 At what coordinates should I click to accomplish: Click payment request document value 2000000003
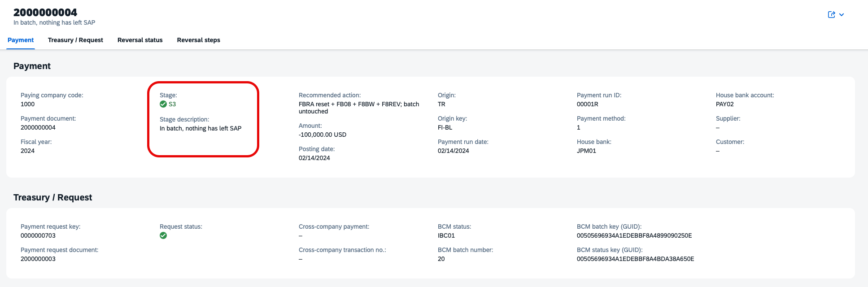click(38, 259)
